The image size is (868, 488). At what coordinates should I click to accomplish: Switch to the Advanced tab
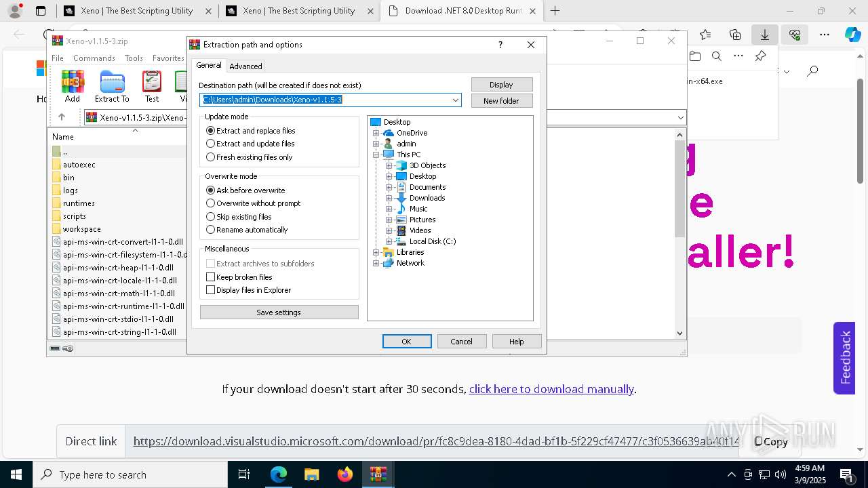tap(245, 66)
